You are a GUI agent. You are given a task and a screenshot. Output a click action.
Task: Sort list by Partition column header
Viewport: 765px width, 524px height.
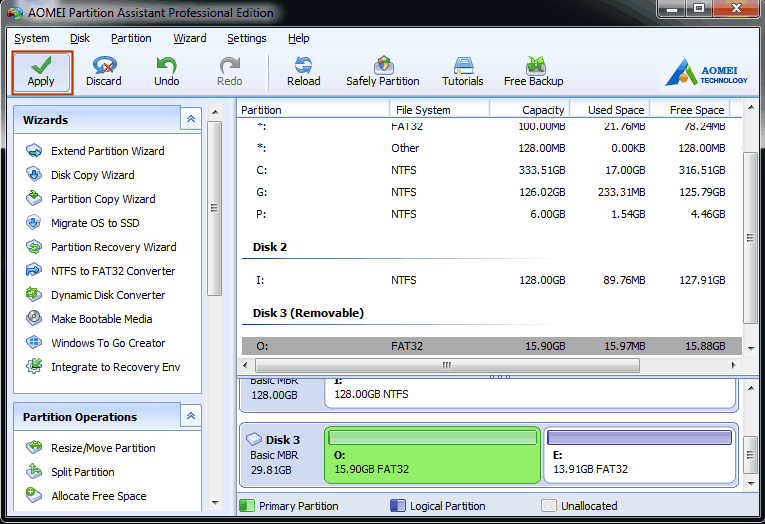click(x=313, y=110)
